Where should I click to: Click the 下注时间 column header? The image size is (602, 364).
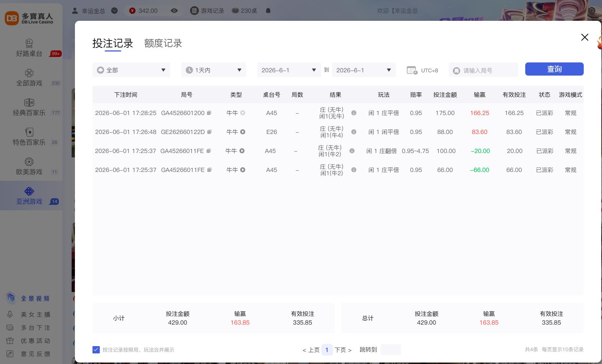tap(126, 95)
